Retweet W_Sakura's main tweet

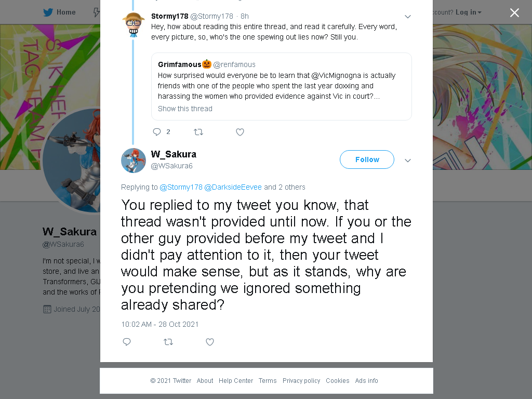[x=168, y=342]
